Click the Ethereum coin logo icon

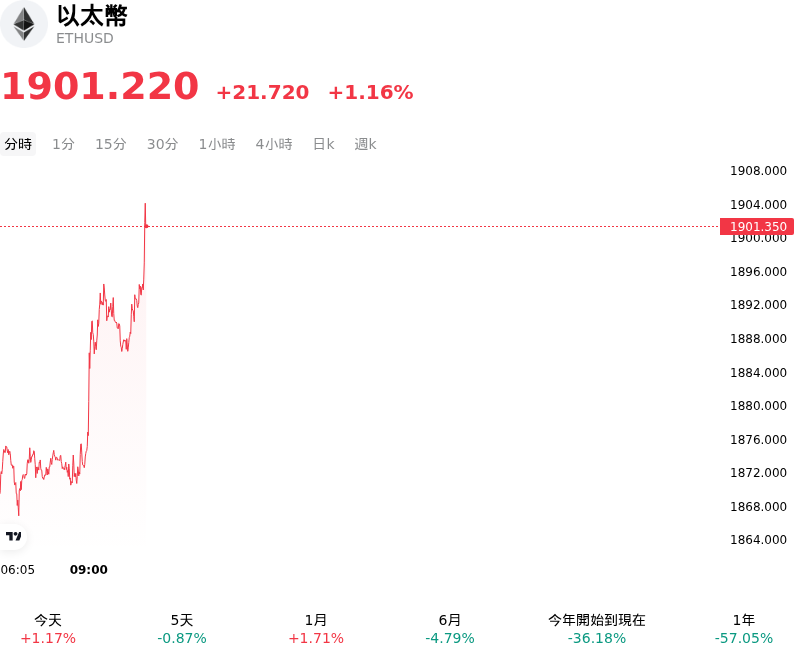pos(23,24)
